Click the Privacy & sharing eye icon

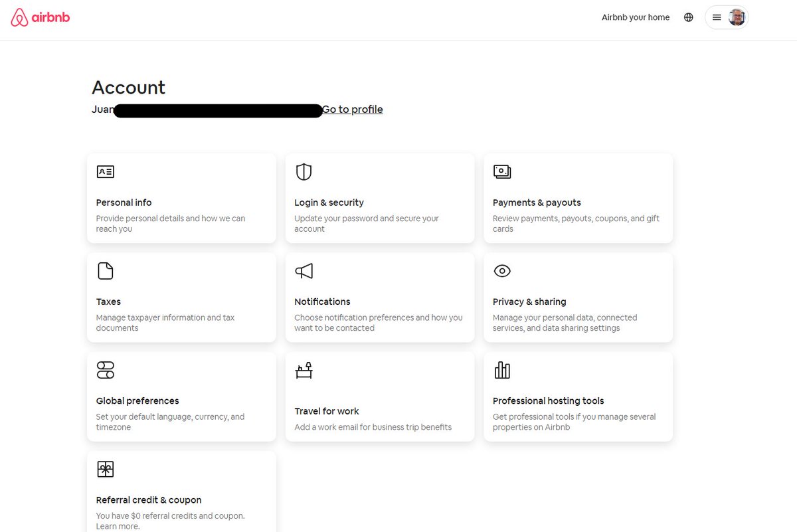coord(502,271)
